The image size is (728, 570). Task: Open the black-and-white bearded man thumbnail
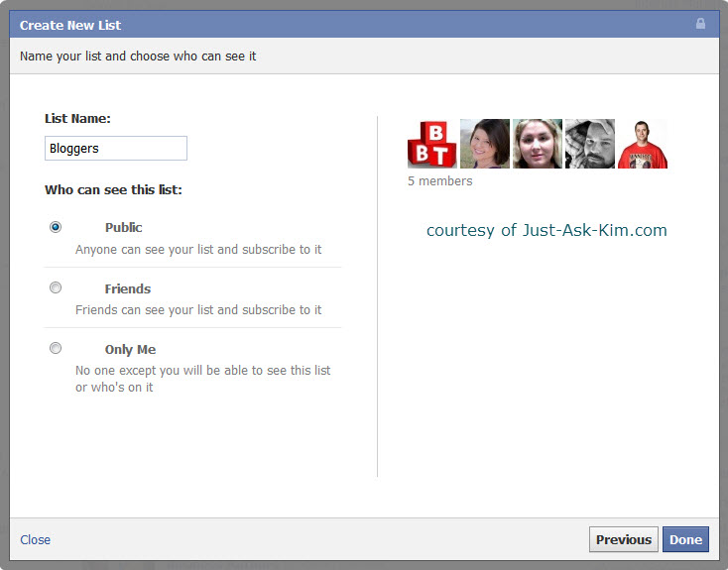pos(590,144)
